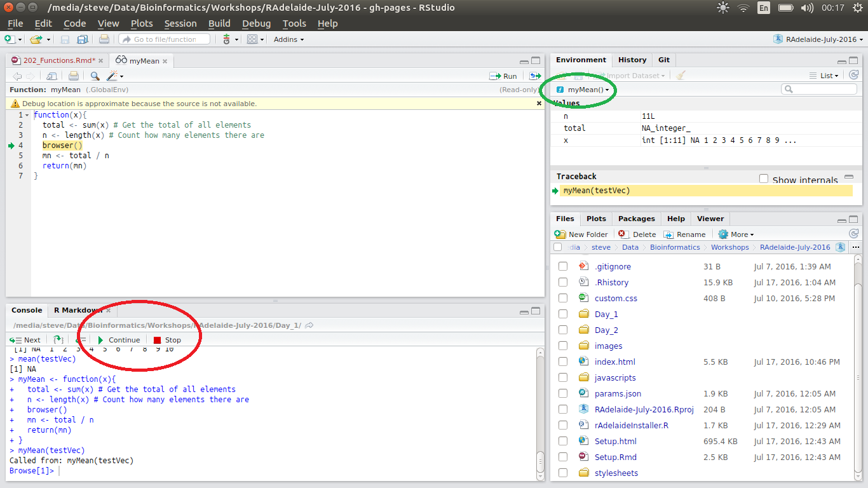The width and height of the screenshot is (868, 488).
Task: Click the Stop debugging button
Action: click(167, 340)
